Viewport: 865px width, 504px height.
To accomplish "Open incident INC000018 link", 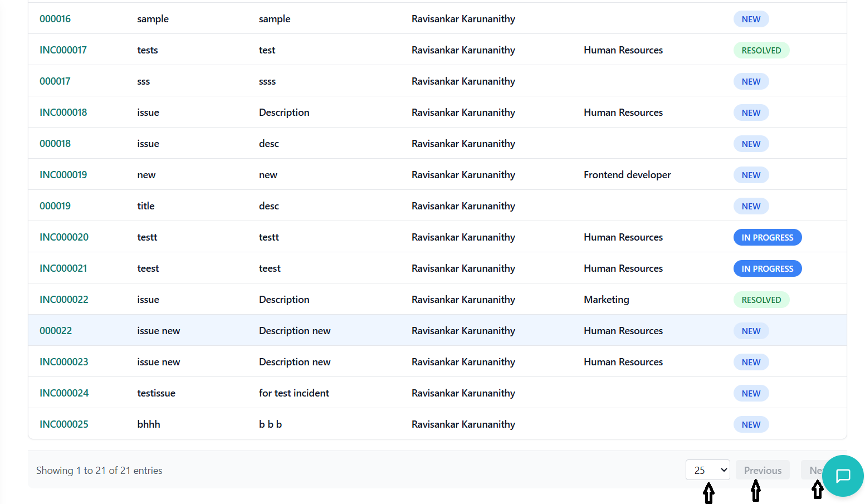I will coord(63,112).
